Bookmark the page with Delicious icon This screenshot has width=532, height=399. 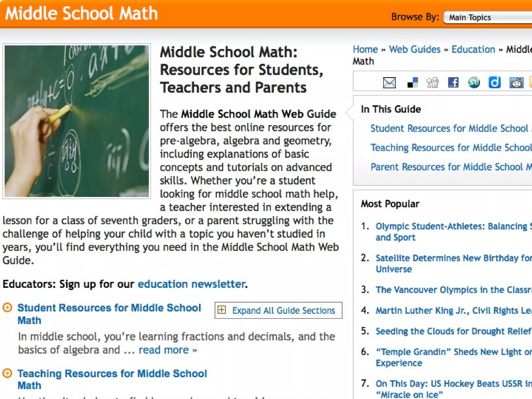[x=412, y=83]
